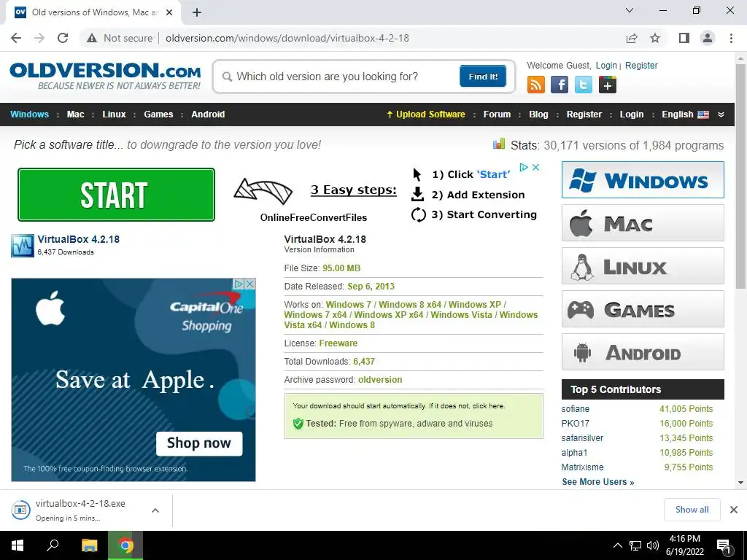The height and width of the screenshot is (560, 747).
Task: Click Upload Software in nav bar
Action: [x=425, y=114]
